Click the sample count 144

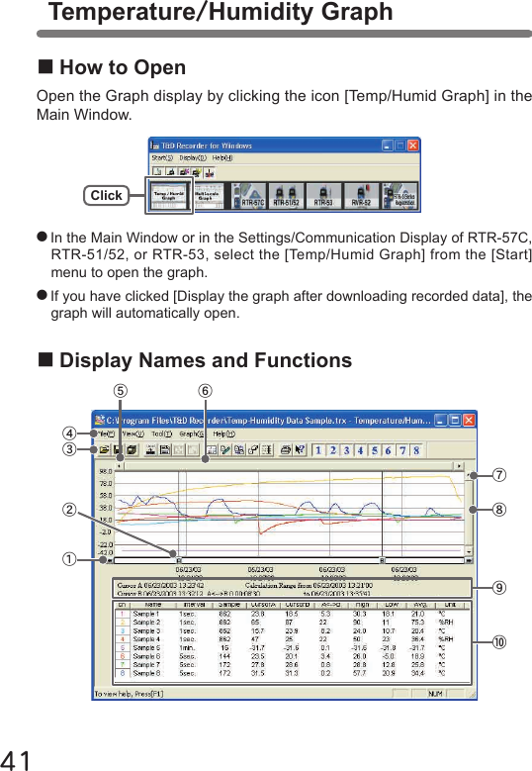click(224, 656)
